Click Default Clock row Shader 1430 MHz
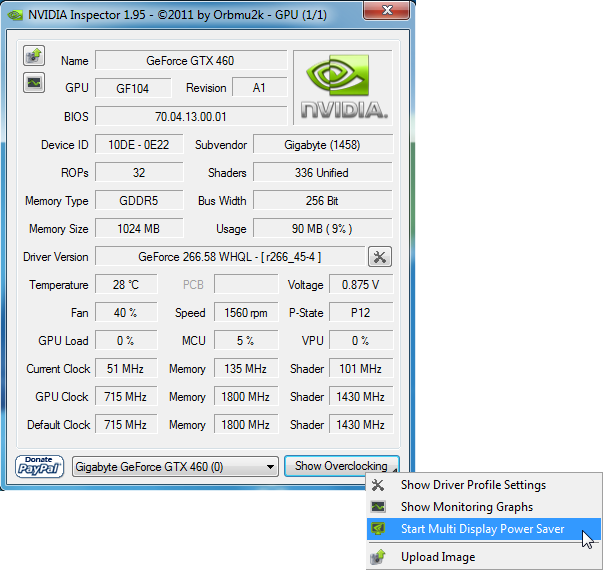The height and width of the screenshot is (570, 603). [361, 425]
